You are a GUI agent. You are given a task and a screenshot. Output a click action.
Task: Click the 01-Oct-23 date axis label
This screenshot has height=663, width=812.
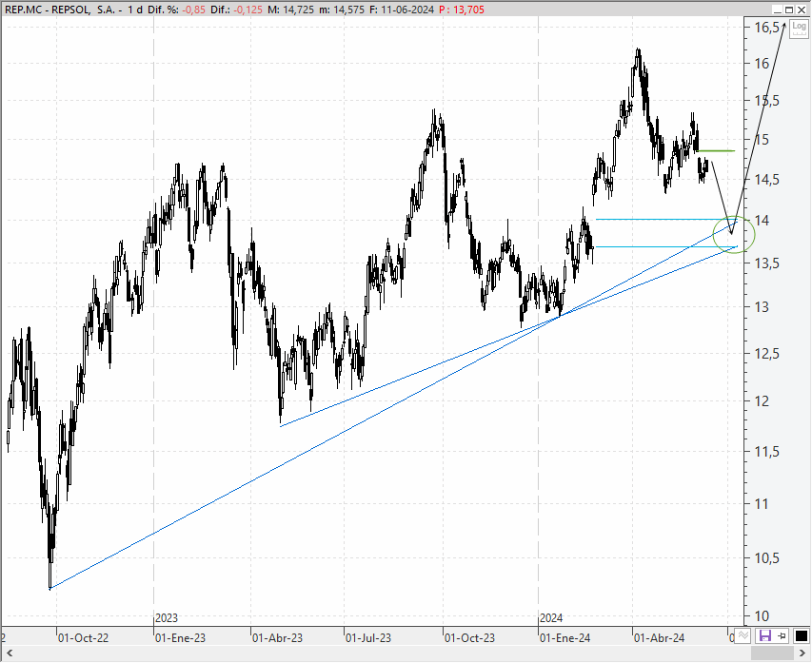pyautogui.click(x=469, y=638)
